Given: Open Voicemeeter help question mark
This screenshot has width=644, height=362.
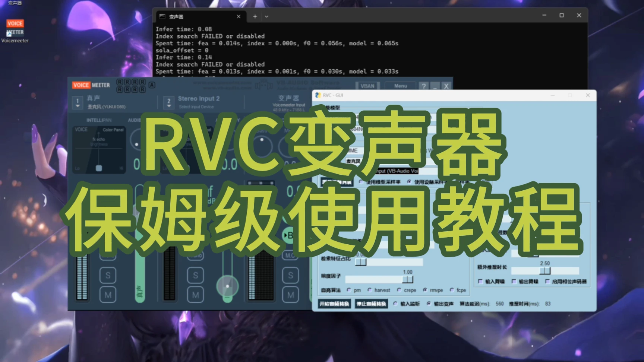Looking at the screenshot, I should click(424, 86).
